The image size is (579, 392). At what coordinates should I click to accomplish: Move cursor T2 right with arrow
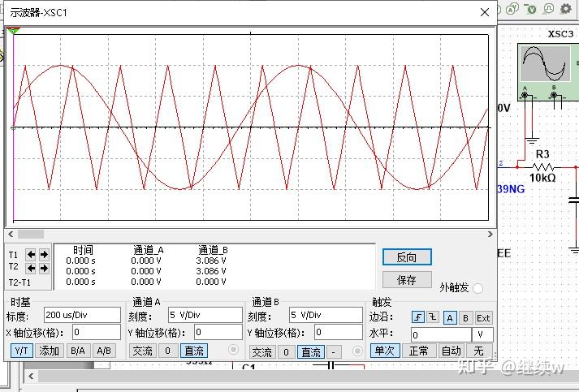(44, 269)
